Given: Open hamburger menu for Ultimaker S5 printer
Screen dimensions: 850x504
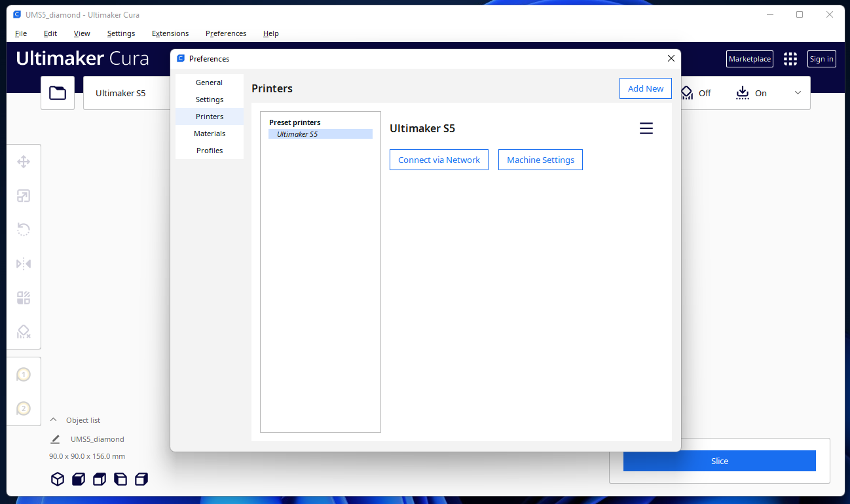Looking at the screenshot, I should pos(646,128).
